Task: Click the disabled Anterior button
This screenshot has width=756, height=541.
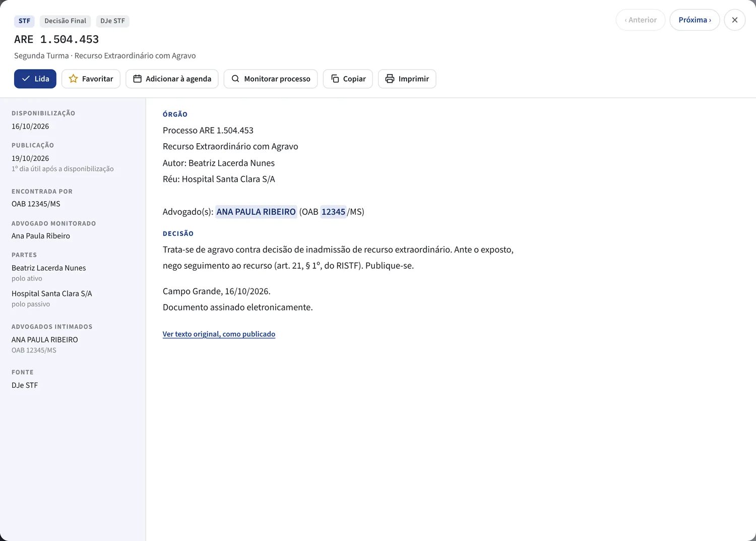Action: [641, 20]
